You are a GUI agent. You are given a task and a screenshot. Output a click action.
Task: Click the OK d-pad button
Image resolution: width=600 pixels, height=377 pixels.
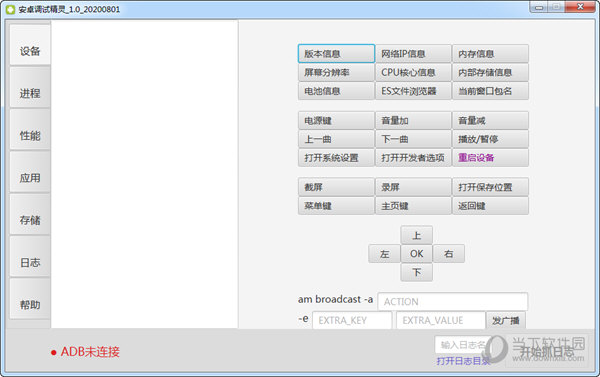(417, 254)
